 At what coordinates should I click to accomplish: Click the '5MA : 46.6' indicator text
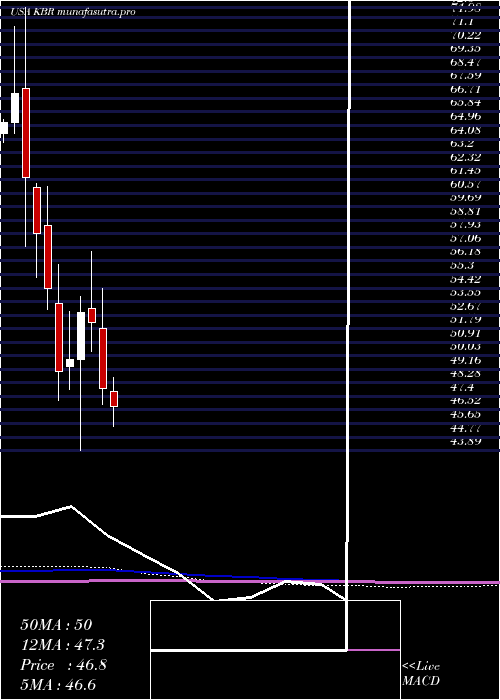click(x=58, y=685)
